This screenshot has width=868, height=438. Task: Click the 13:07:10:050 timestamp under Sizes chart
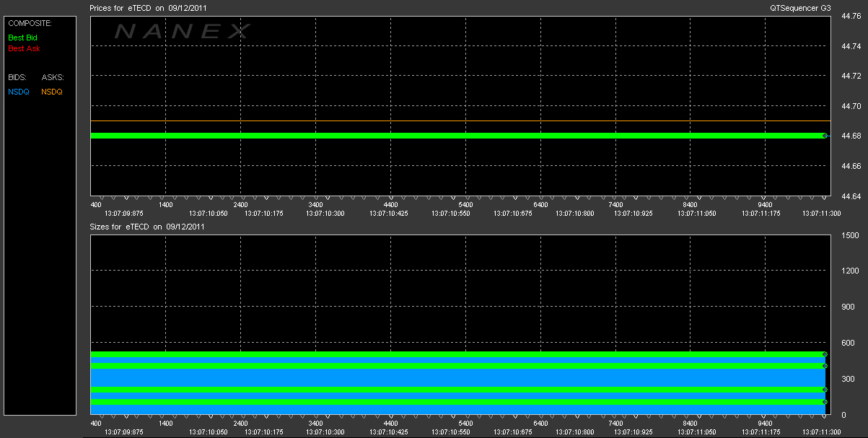209,432
